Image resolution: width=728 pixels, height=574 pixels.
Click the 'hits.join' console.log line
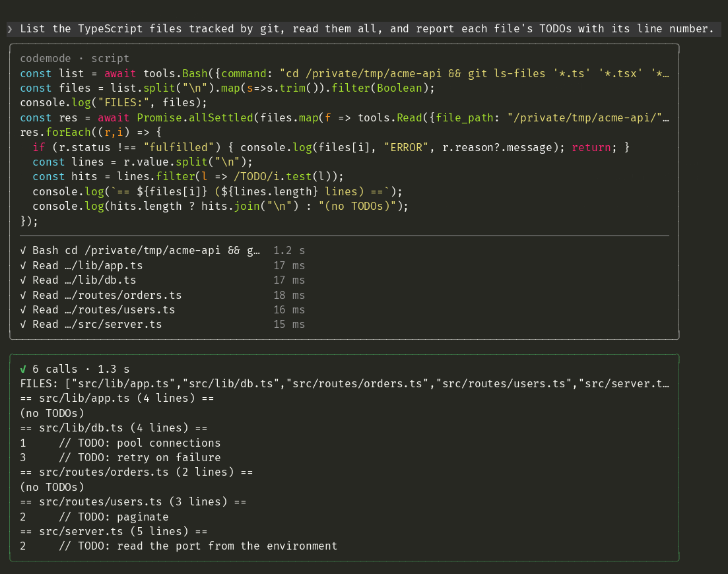(220, 206)
